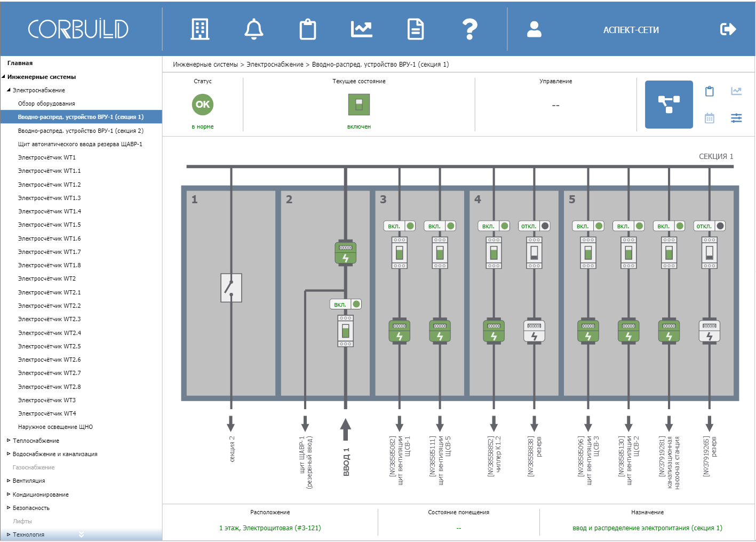Expand the Технология tree node
This screenshot has height=542, width=756.
9,535
